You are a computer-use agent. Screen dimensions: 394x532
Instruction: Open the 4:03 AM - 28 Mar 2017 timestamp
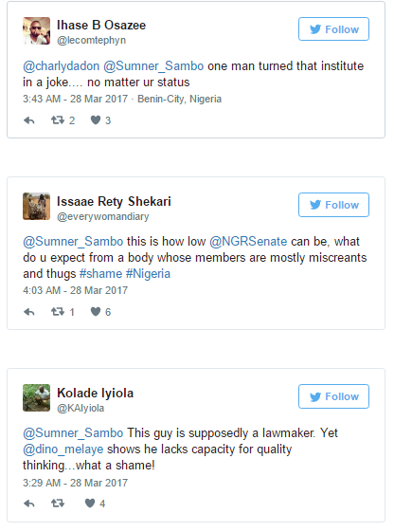coord(75,290)
